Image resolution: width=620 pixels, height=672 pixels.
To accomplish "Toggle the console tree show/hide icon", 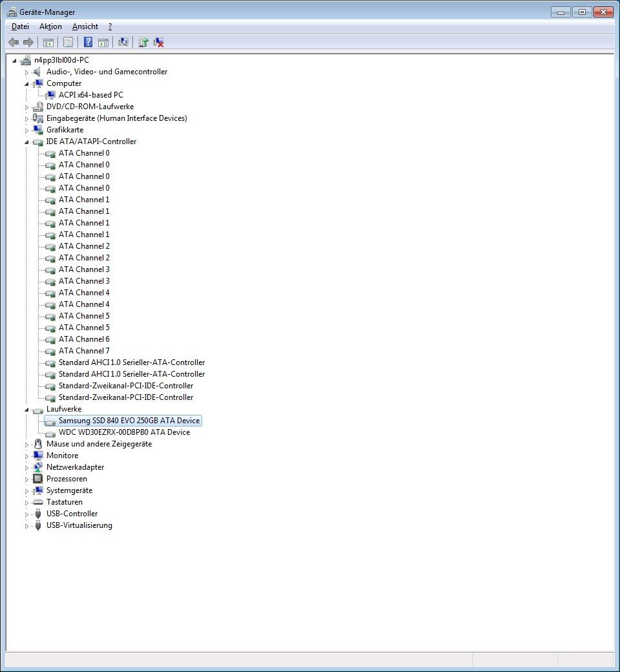I will pos(48,43).
